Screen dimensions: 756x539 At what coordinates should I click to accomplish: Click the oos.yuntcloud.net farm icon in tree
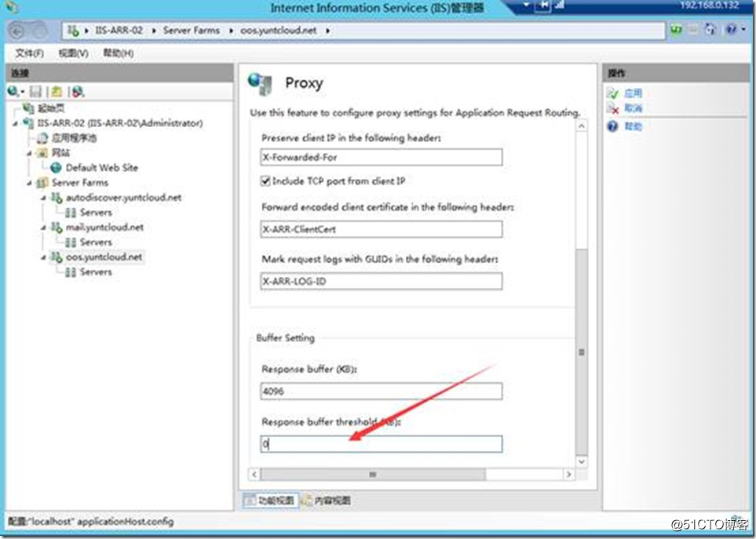coord(57,257)
